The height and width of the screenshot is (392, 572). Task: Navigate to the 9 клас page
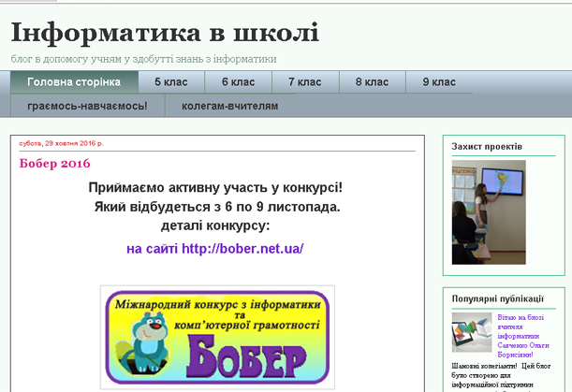click(438, 82)
